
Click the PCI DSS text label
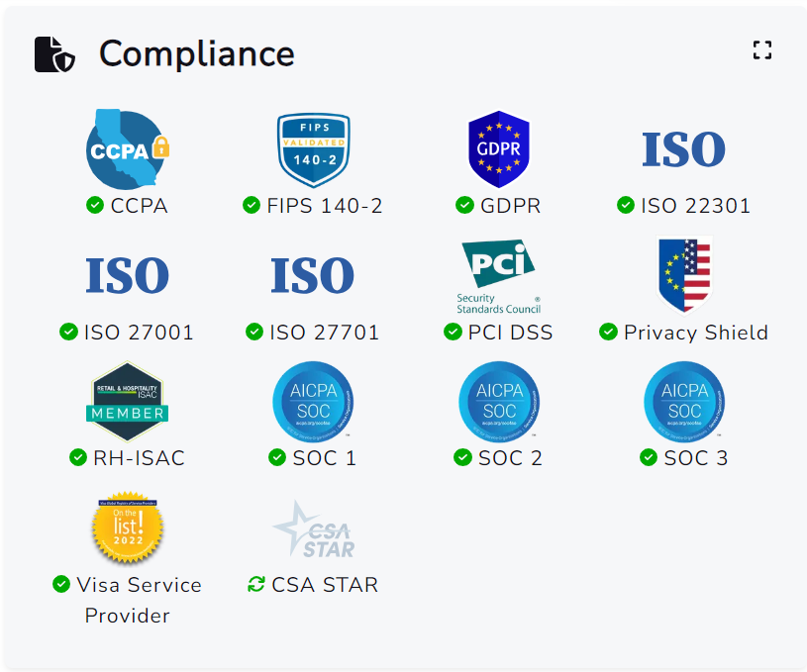tap(510, 333)
